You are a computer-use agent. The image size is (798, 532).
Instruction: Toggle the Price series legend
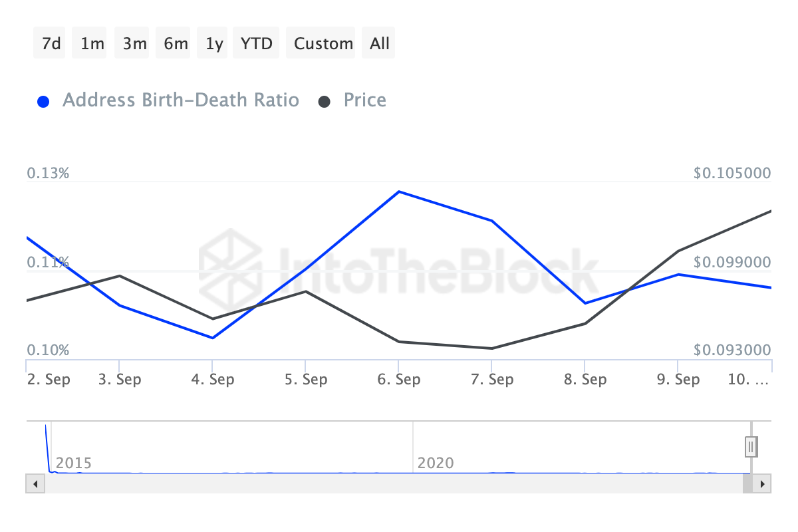[x=364, y=100]
